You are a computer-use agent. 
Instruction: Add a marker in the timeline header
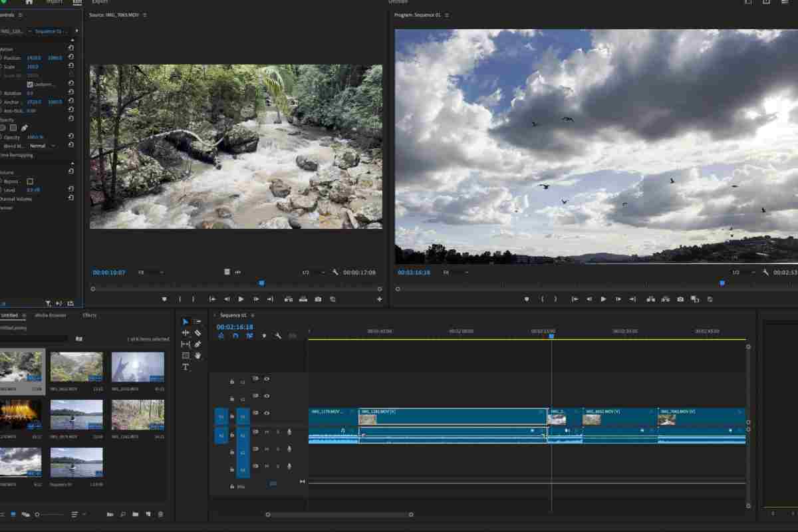coord(264,336)
